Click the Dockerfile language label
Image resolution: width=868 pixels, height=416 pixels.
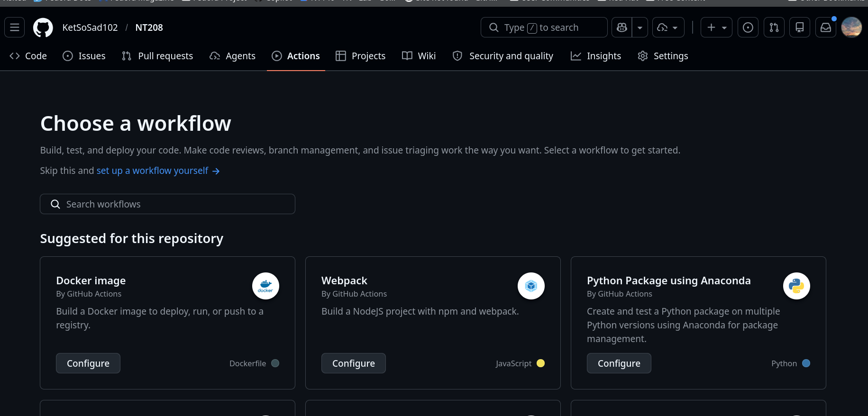248,363
